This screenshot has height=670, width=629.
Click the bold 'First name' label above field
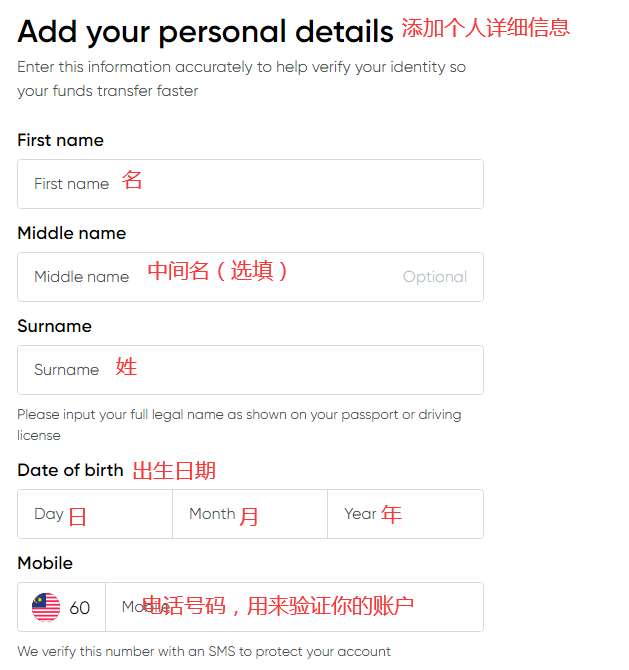(60, 140)
